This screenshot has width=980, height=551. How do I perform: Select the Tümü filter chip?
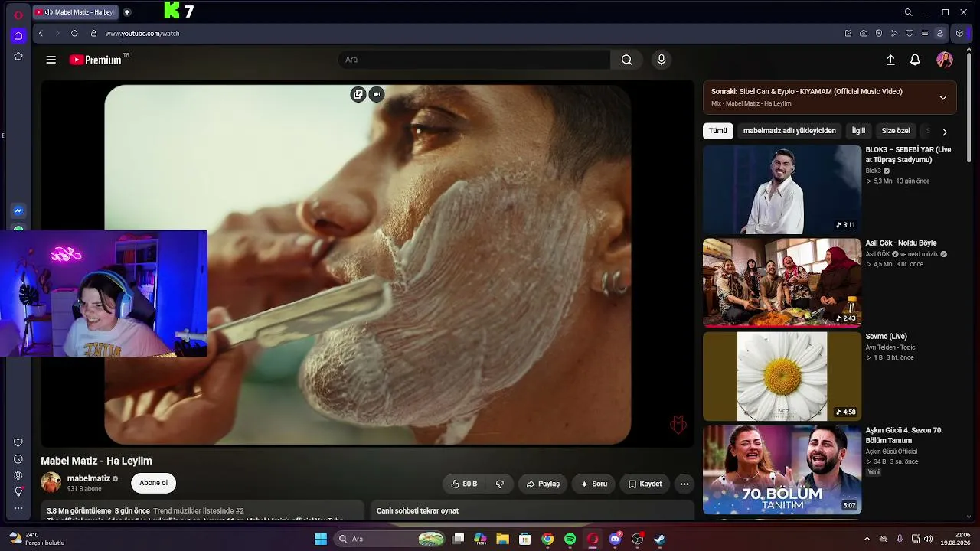[718, 131]
